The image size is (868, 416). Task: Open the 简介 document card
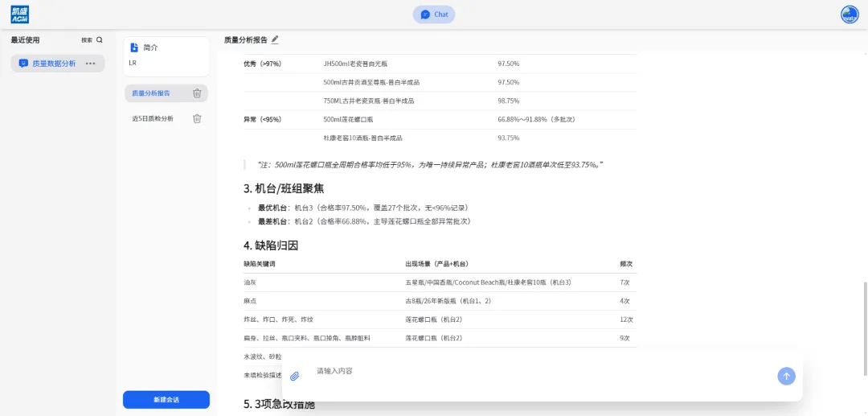166,56
